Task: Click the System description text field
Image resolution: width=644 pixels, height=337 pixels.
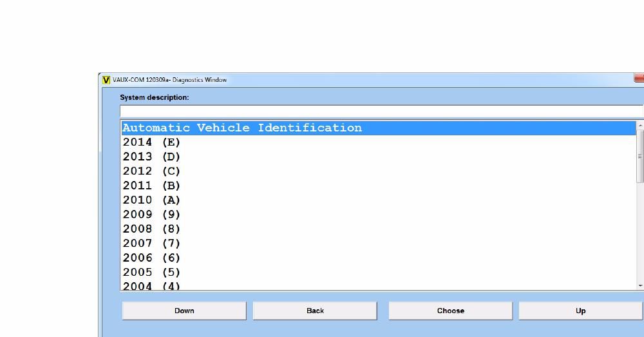Action: point(381,111)
